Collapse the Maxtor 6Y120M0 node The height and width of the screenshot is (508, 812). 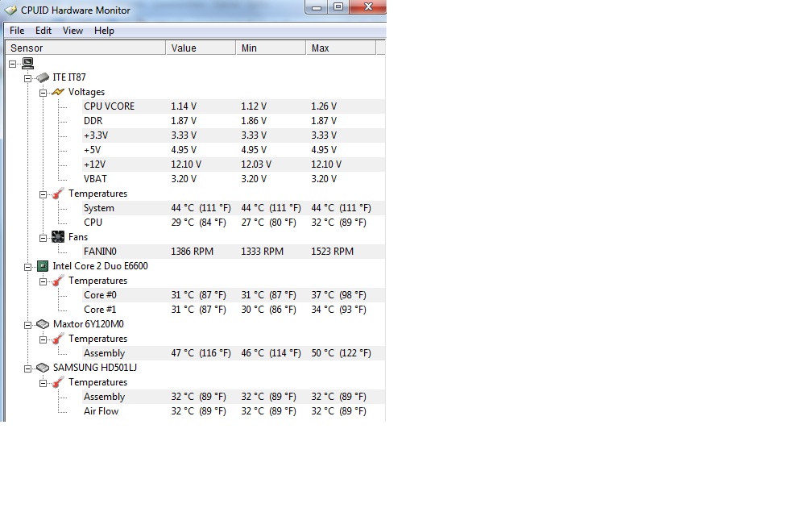click(28, 325)
